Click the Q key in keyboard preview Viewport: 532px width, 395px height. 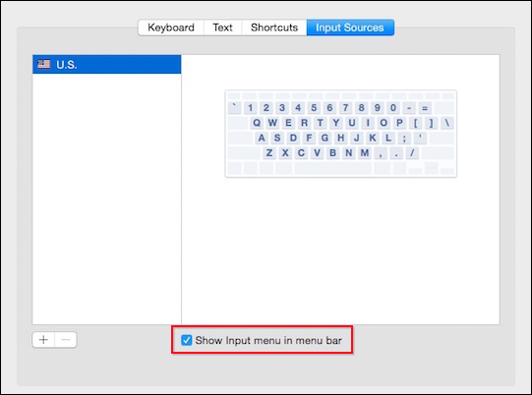click(257, 123)
